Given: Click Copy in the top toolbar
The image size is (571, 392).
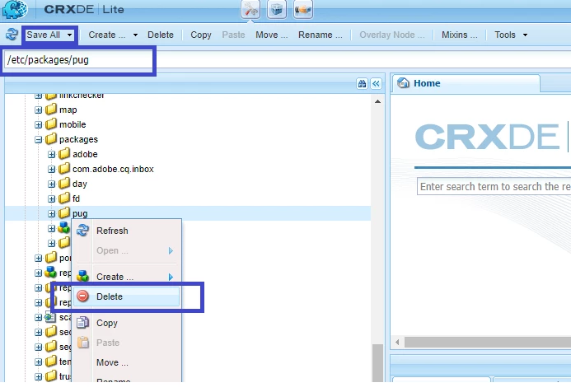Looking at the screenshot, I should pos(201,35).
